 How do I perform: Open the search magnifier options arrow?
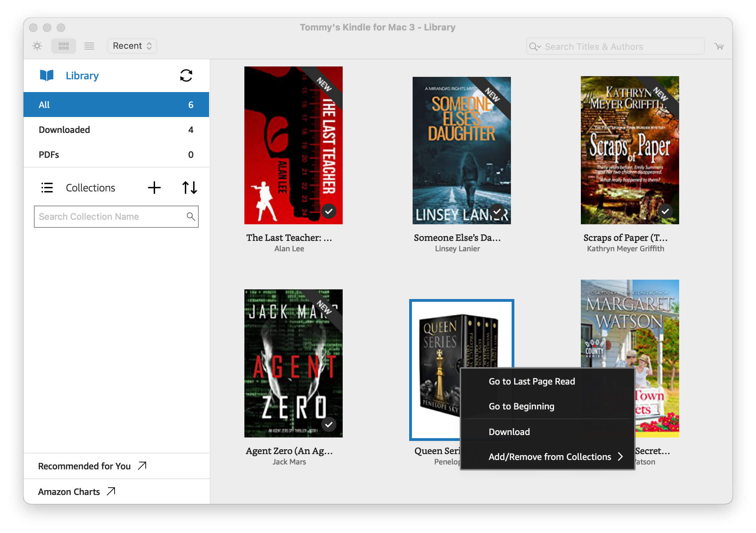click(535, 46)
